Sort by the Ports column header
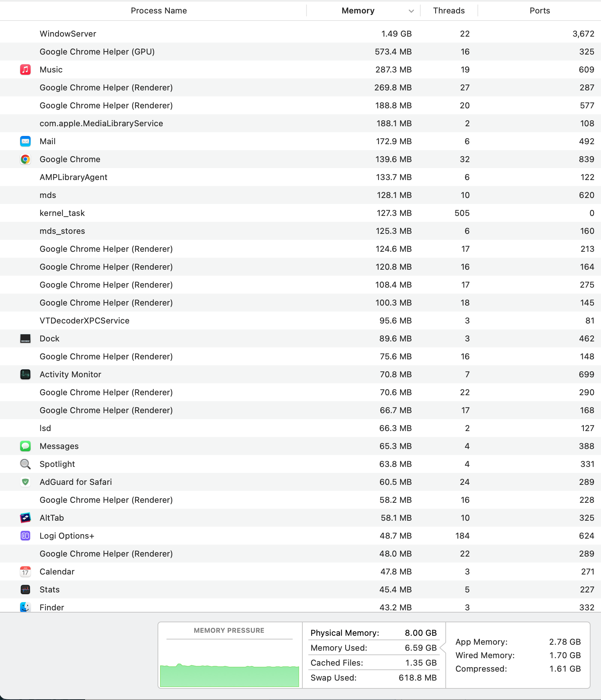The image size is (601, 700). [x=540, y=11]
